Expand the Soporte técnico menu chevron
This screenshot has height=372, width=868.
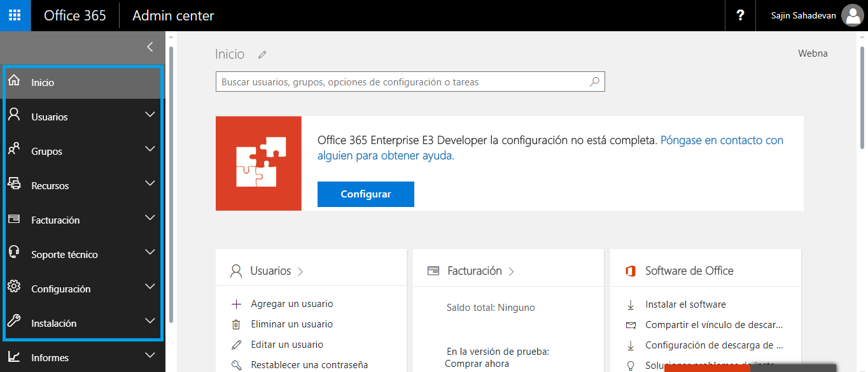pos(150,252)
